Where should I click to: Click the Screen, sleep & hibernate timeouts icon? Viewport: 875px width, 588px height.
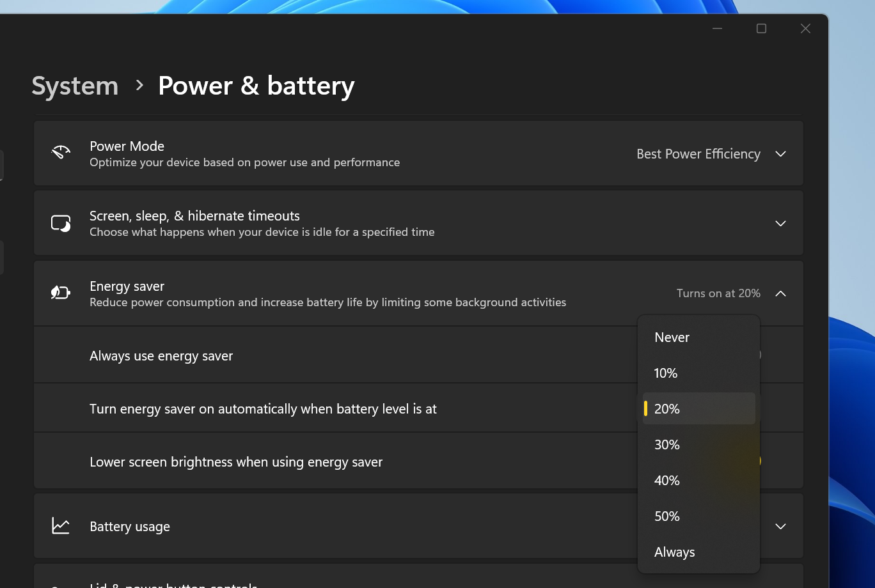click(x=60, y=223)
